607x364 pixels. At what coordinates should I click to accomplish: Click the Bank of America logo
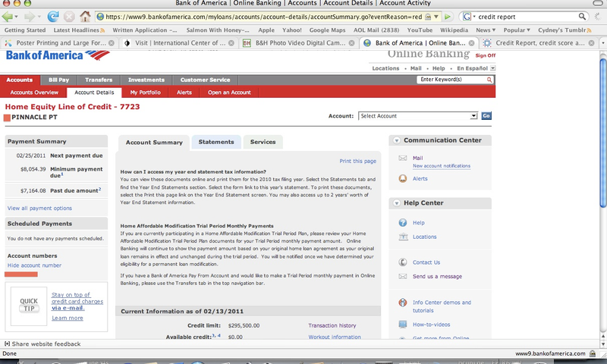tap(58, 55)
